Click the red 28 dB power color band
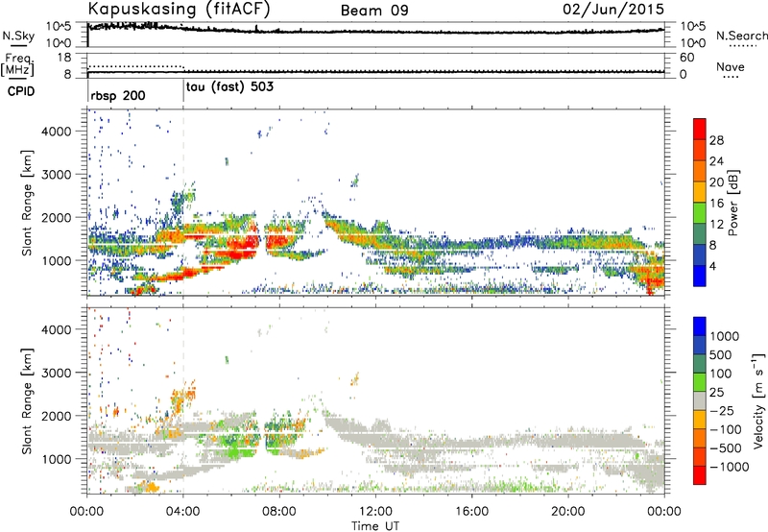Screen dimensions: 768x532 (700, 130)
